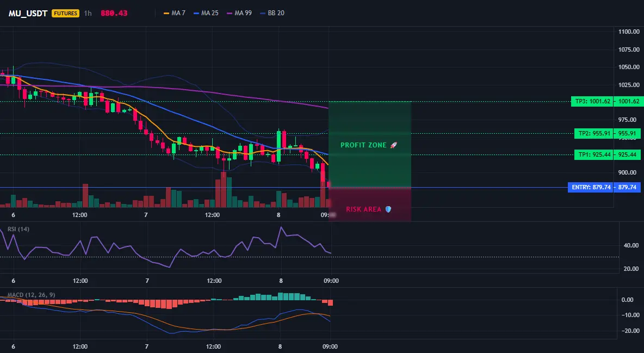
Task: Click the FUTURES badge
Action: coord(65,13)
